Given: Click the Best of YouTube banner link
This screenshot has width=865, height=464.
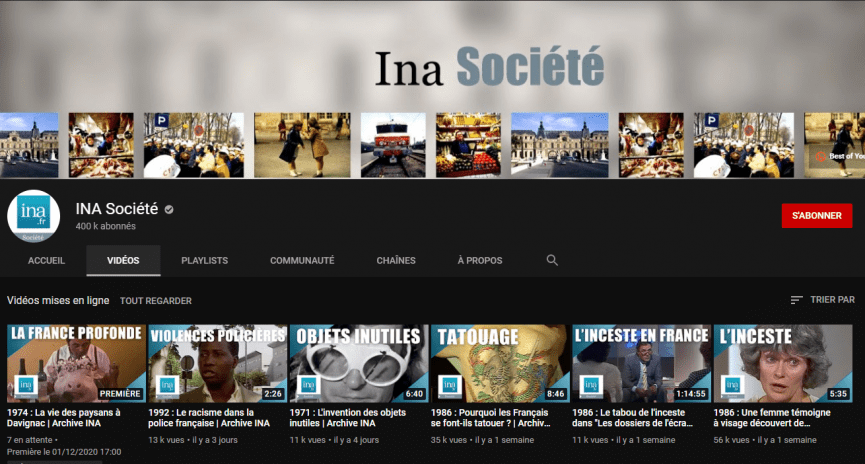Looking at the screenshot, I should pos(840,156).
